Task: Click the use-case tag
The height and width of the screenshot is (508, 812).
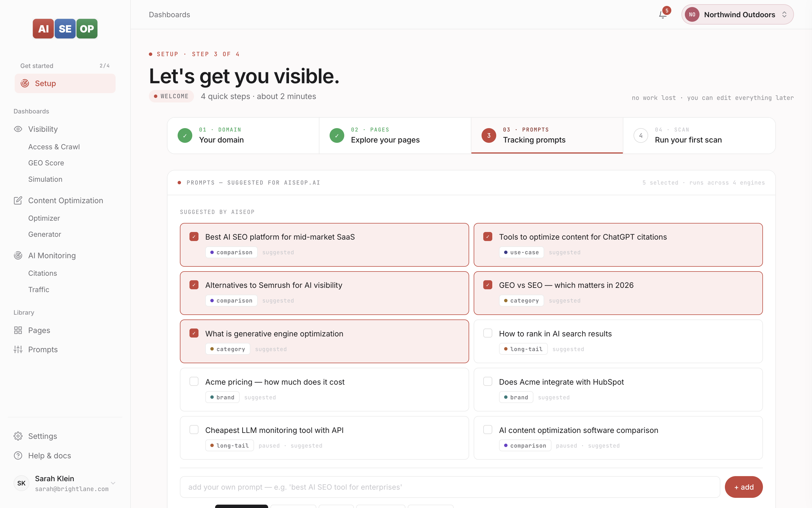Action: [x=521, y=252]
